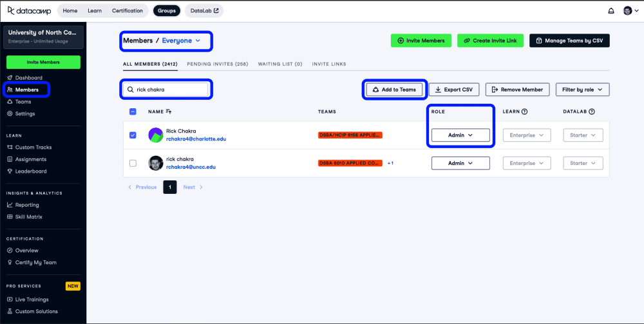The width and height of the screenshot is (644, 324).
Task: Open Leaderboard trophy icon in sidebar
Action: (10, 171)
